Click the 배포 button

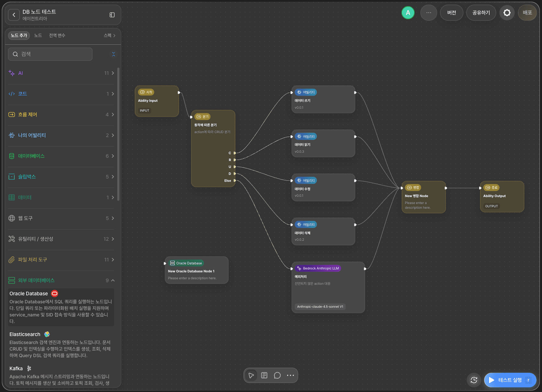[527, 13]
